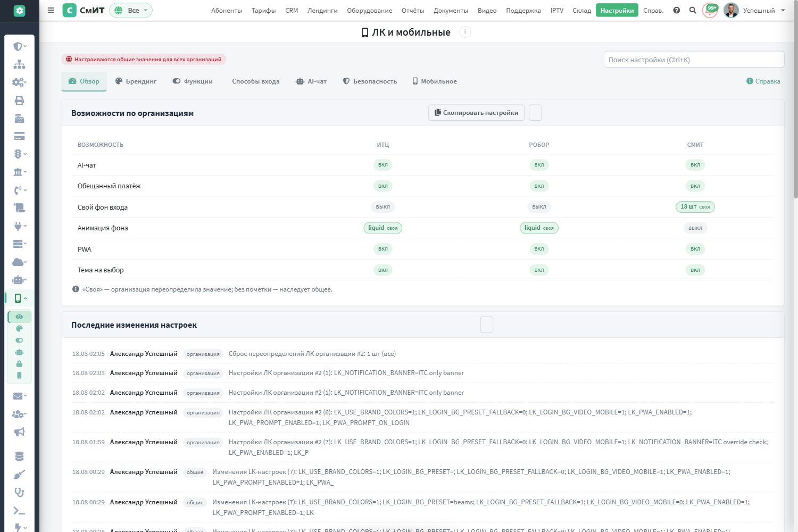Open the Тарифы menu

pos(264,10)
